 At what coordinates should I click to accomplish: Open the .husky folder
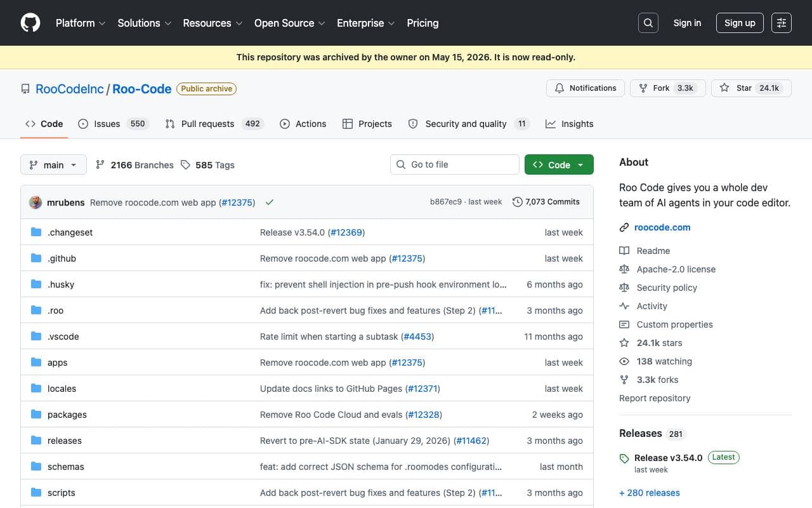(x=61, y=284)
